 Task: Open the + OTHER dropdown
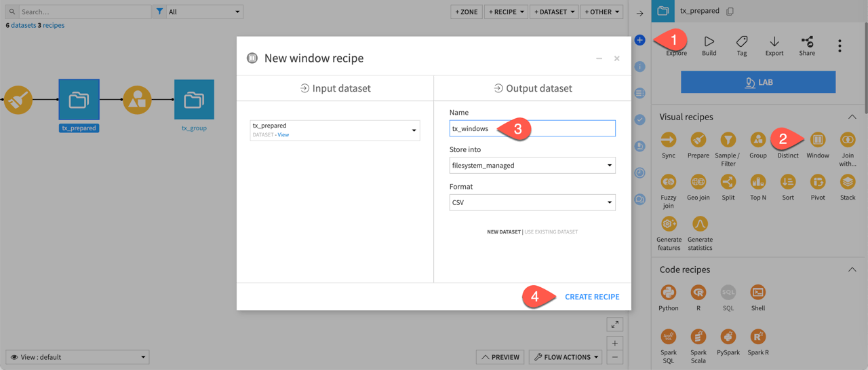601,12
